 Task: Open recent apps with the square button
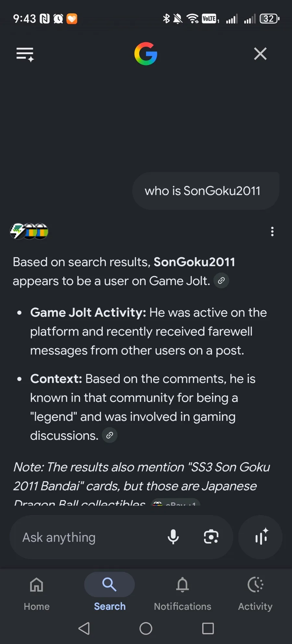208,628
